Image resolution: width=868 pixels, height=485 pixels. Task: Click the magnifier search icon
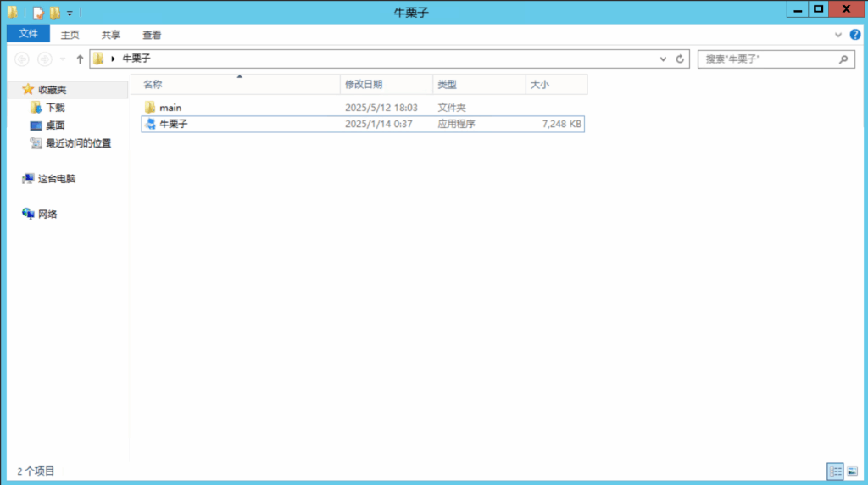click(843, 59)
